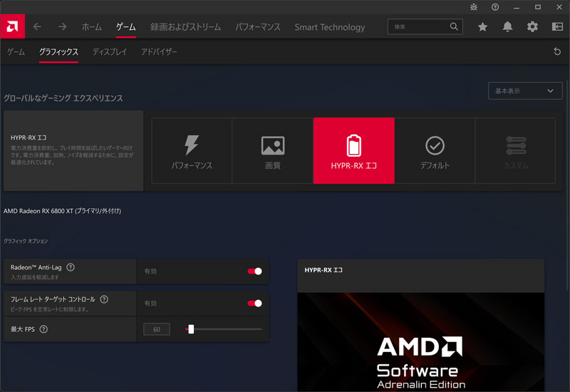Screen dimensions: 570x392
Task: Disable Radeon Anti-Lag toggle
Action: [254, 272]
